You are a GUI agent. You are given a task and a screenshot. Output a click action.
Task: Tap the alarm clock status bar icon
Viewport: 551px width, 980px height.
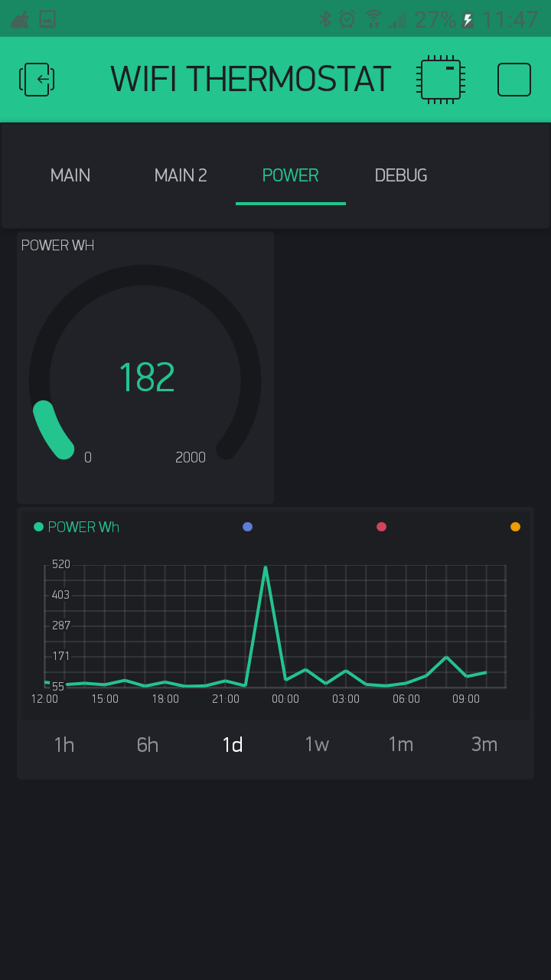(x=347, y=19)
